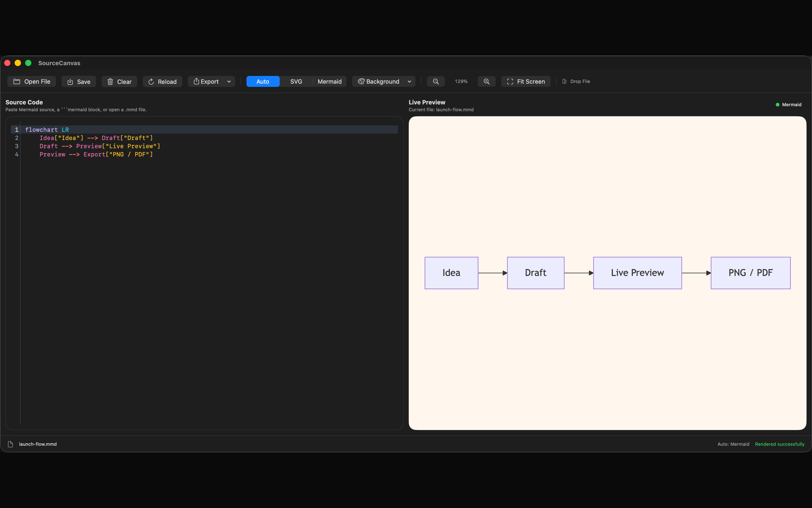Click the Clear button label
812x508 pixels.
tap(124, 82)
